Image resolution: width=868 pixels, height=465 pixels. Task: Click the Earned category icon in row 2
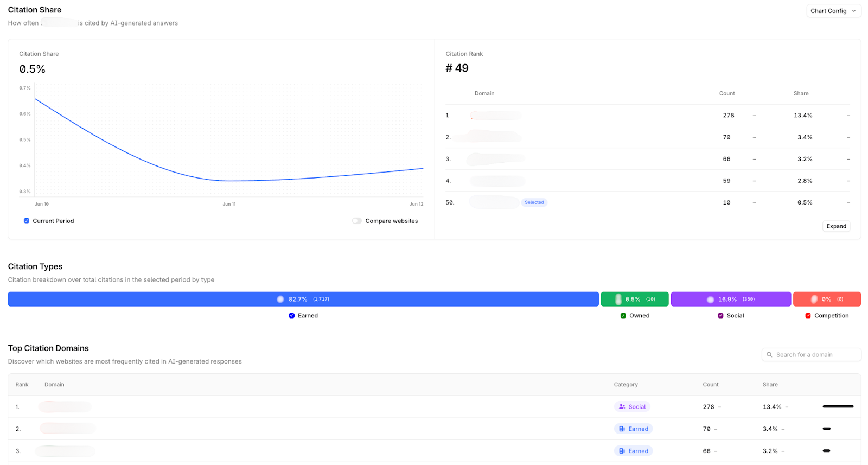[622, 429]
